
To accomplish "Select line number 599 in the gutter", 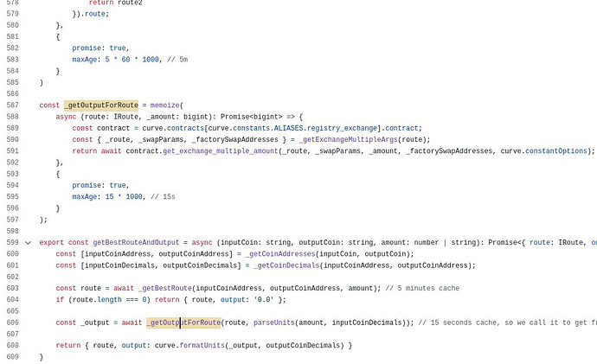I will pyautogui.click(x=12, y=243).
